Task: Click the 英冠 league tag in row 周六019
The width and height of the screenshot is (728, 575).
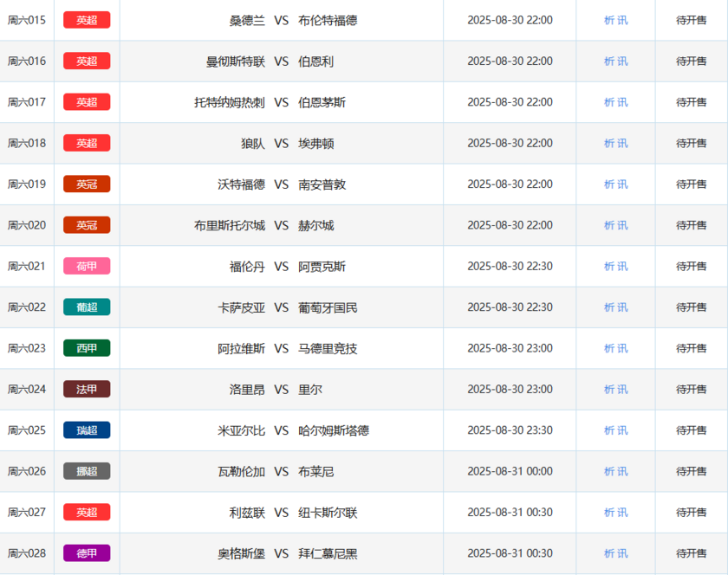Action: (x=87, y=184)
